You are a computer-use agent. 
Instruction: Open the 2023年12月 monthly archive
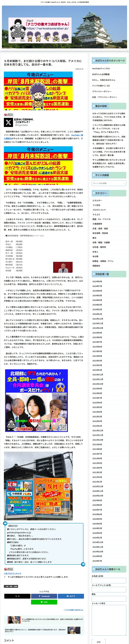pyautogui.click(x=98, y=319)
